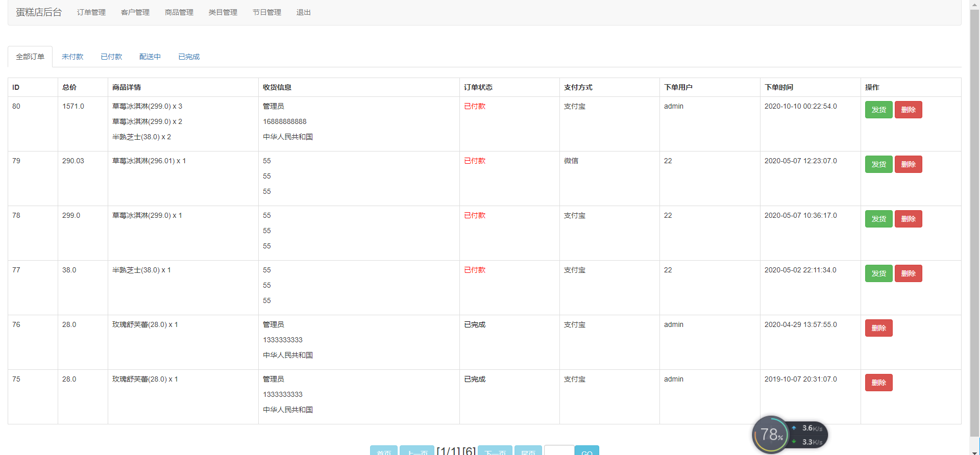This screenshot has height=455, width=980.
Task: Click timestamp 2020-05-02 22:11:34.0
Action: [x=800, y=270]
